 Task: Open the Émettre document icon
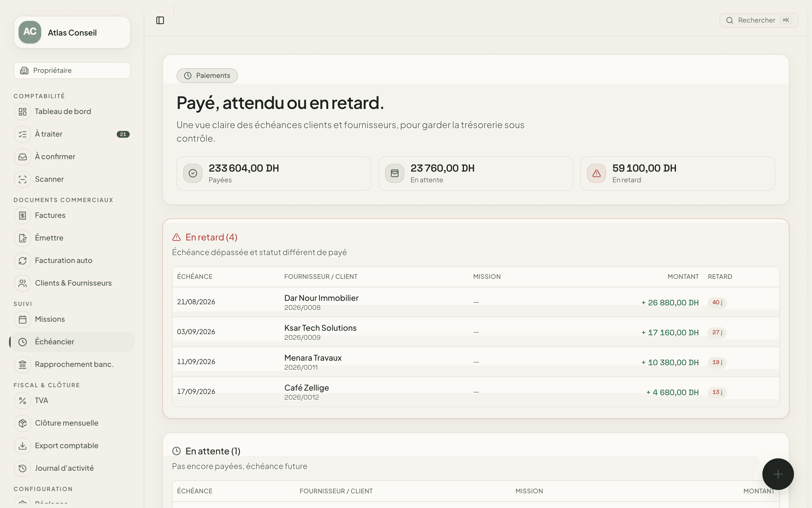coord(23,238)
